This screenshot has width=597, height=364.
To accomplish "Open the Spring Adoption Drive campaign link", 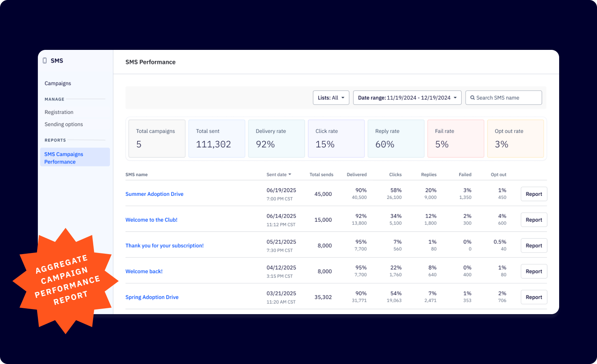I will (x=152, y=297).
